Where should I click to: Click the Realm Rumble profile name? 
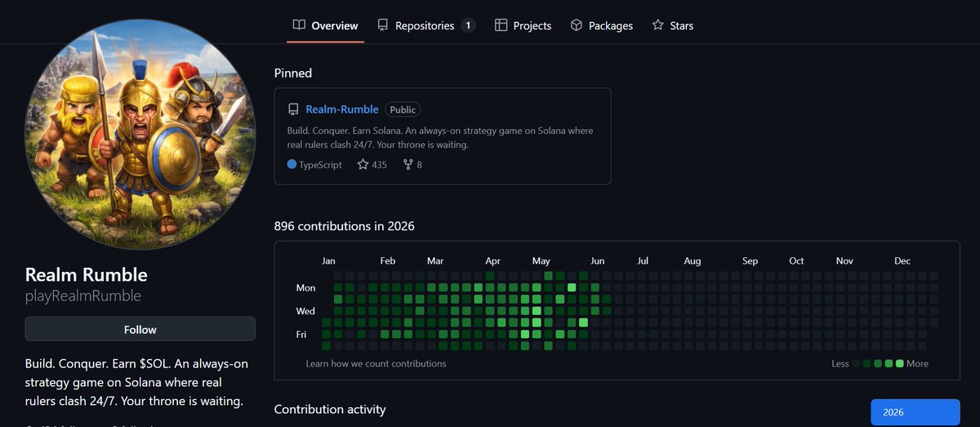87,274
